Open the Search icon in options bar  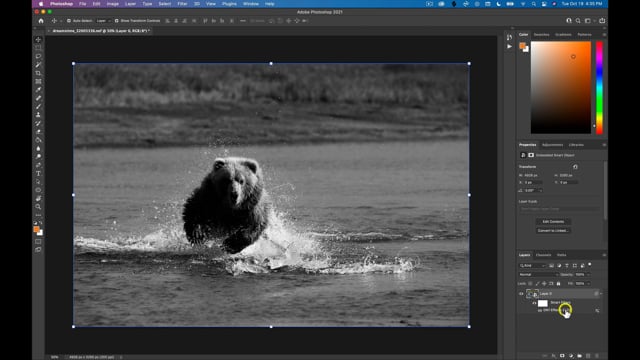[578, 20]
